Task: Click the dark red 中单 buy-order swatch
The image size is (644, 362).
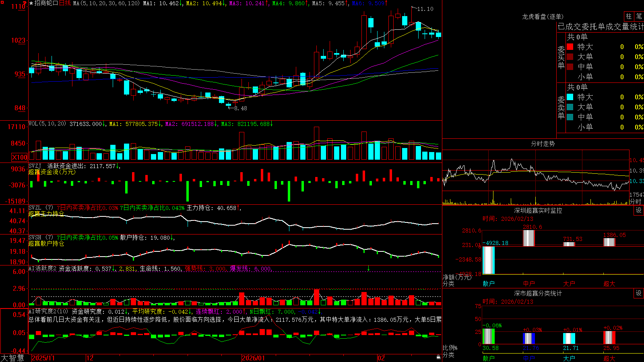Action: point(570,67)
